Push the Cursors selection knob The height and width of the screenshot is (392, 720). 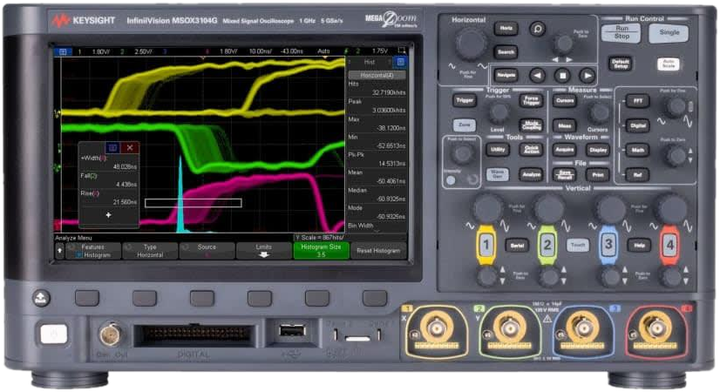598,112
